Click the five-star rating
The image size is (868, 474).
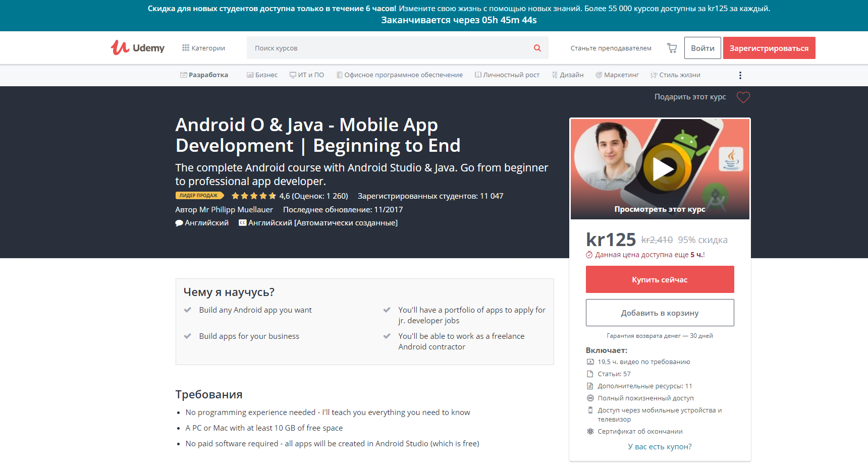[254, 196]
